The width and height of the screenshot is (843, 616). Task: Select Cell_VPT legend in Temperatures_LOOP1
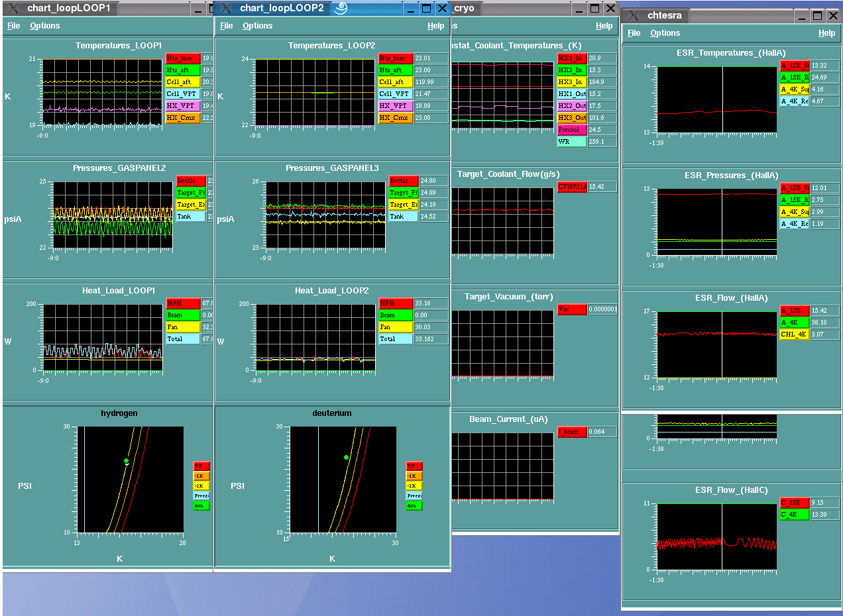[182, 94]
